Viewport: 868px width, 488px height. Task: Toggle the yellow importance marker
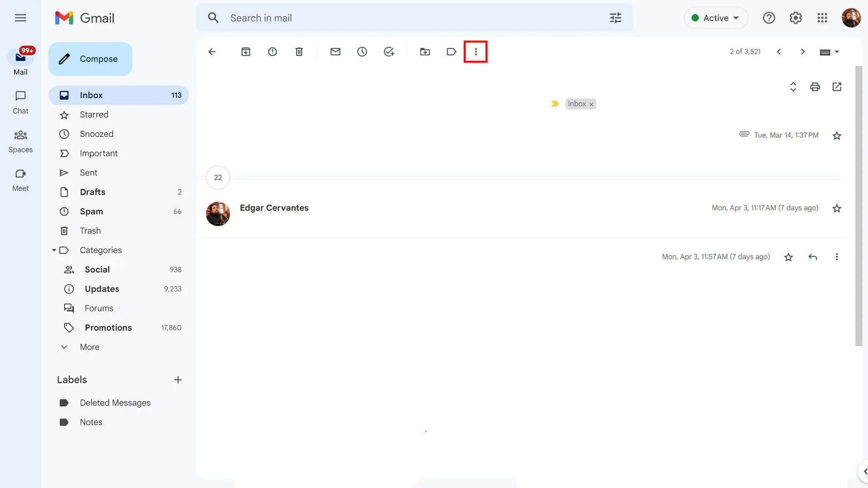click(555, 104)
